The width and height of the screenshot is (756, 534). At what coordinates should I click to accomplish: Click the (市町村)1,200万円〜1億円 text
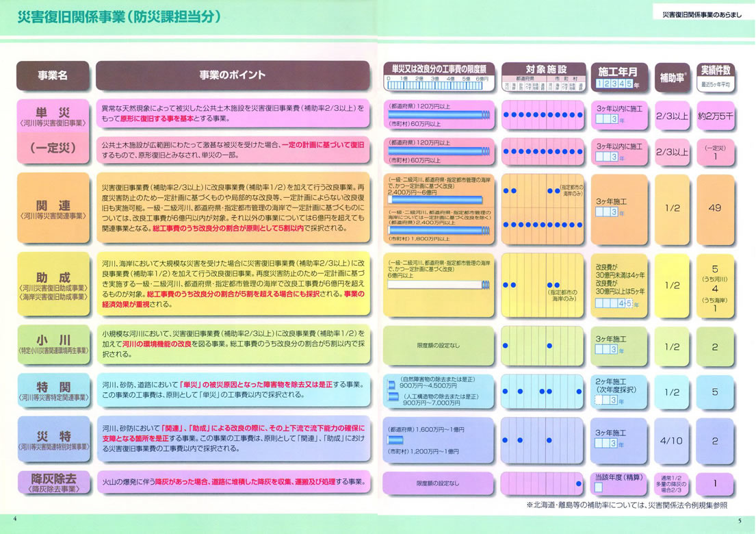point(423,452)
